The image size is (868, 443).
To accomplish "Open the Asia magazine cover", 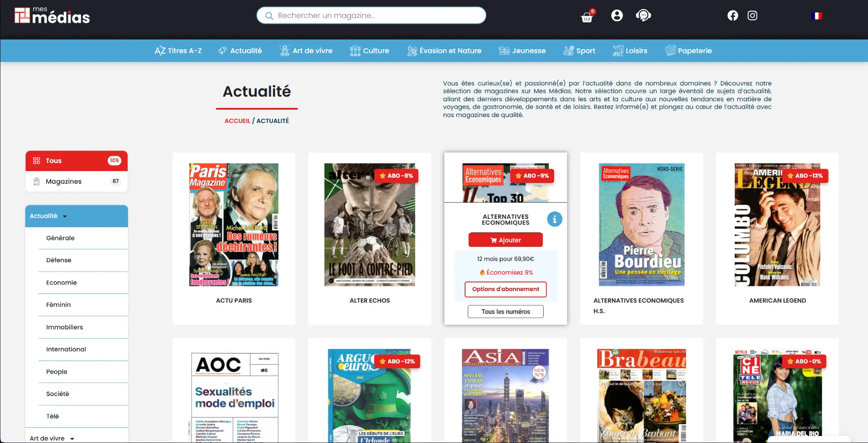I will [505, 396].
